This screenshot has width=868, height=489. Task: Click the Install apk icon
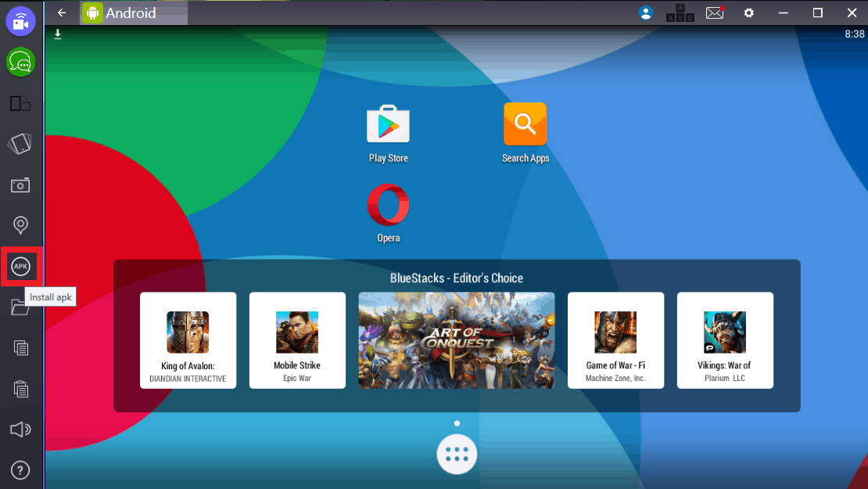(x=21, y=266)
